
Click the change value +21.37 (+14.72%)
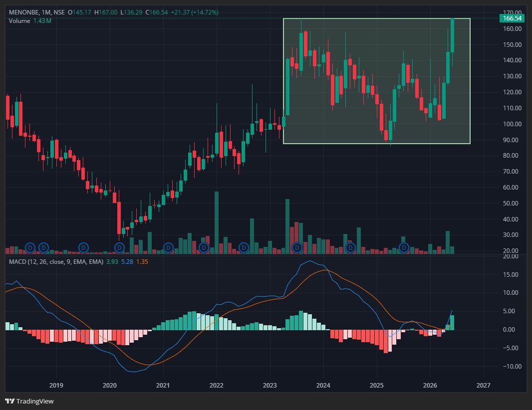pos(195,12)
